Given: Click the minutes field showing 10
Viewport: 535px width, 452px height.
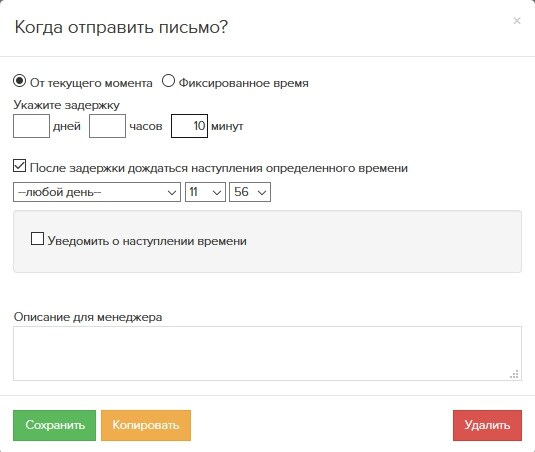Looking at the screenshot, I should [189, 126].
